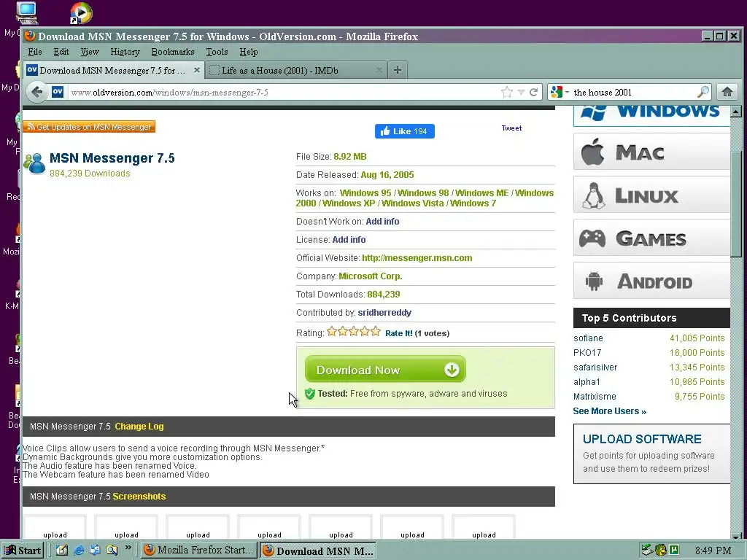Click the green Download Now button
The image size is (747, 560).
[385, 370]
